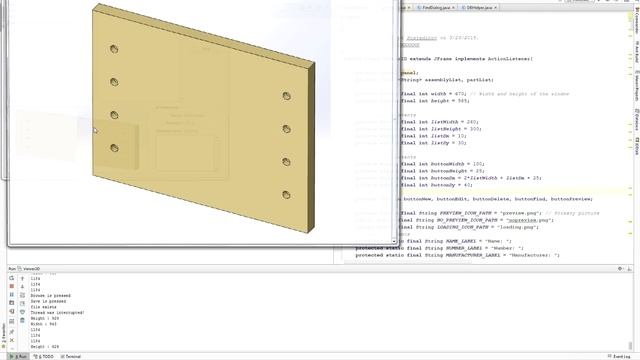Click the Dump Threads icon
Screen dimensions: 640x360
11,303
